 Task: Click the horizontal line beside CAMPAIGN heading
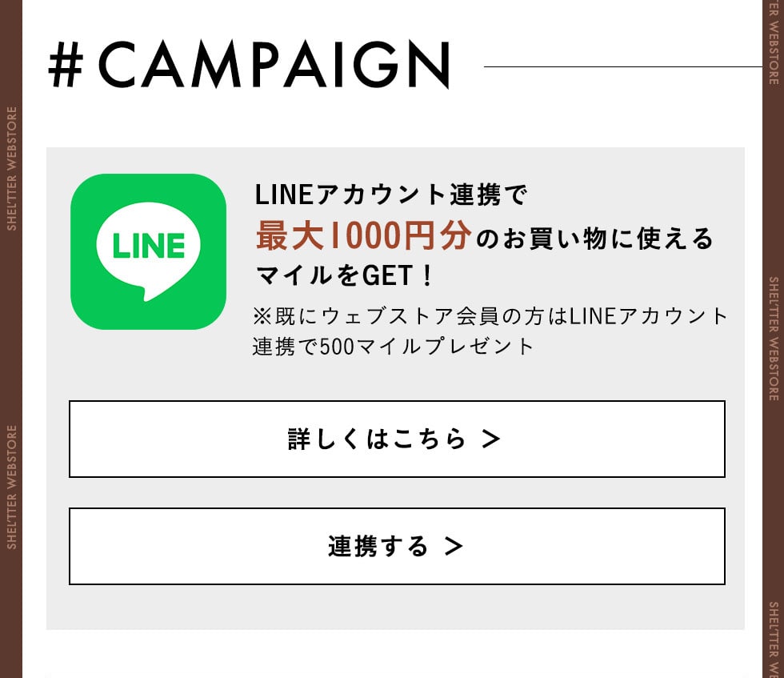click(x=624, y=67)
